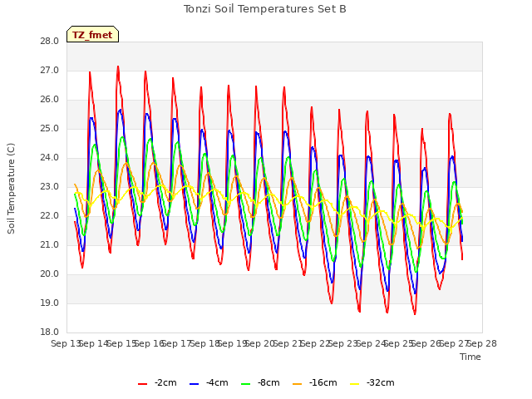This screenshot has height=399, width=532.
Task: Click the 18.0 y-axis tick label
Action: 50,332
